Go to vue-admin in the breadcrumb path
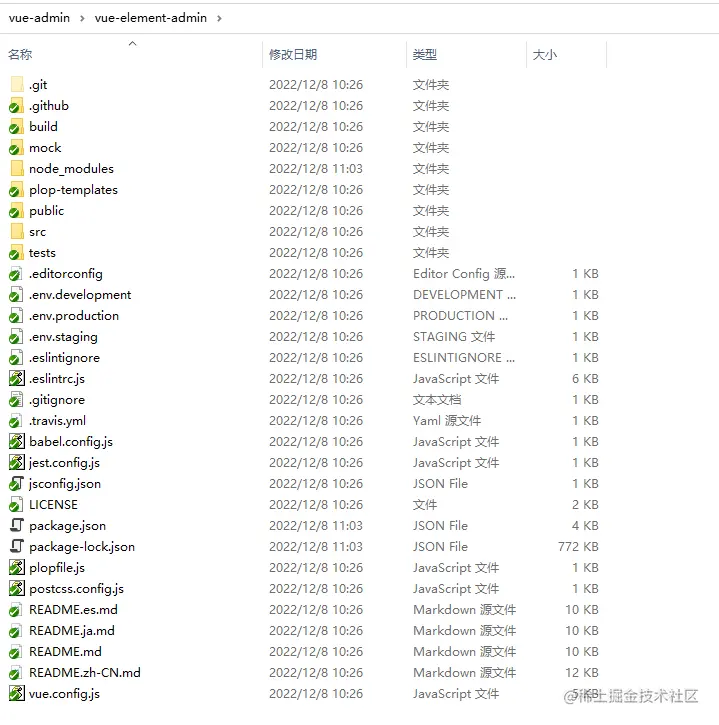The image size is (719, 725). coord(39,18)
